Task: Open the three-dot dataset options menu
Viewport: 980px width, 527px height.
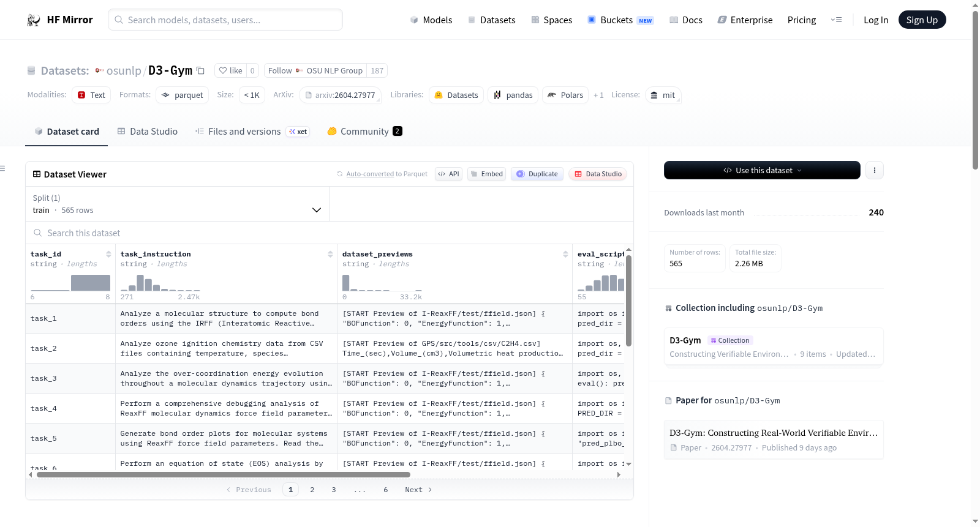Action: [875, 170]
